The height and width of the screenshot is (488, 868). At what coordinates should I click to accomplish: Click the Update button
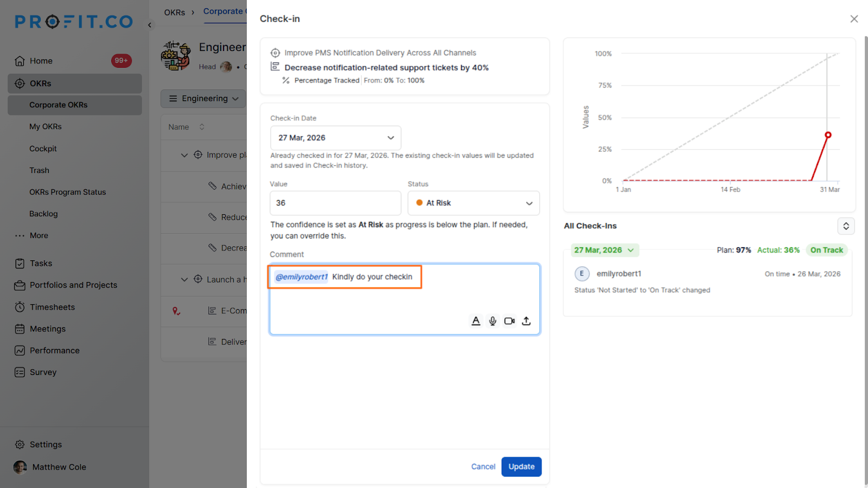521,467
